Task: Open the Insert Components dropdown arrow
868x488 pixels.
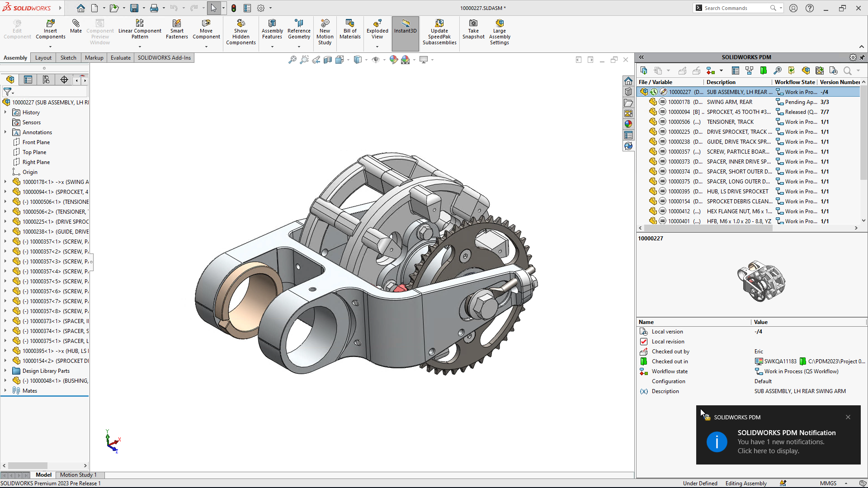Action: click(x=50, y=47)
